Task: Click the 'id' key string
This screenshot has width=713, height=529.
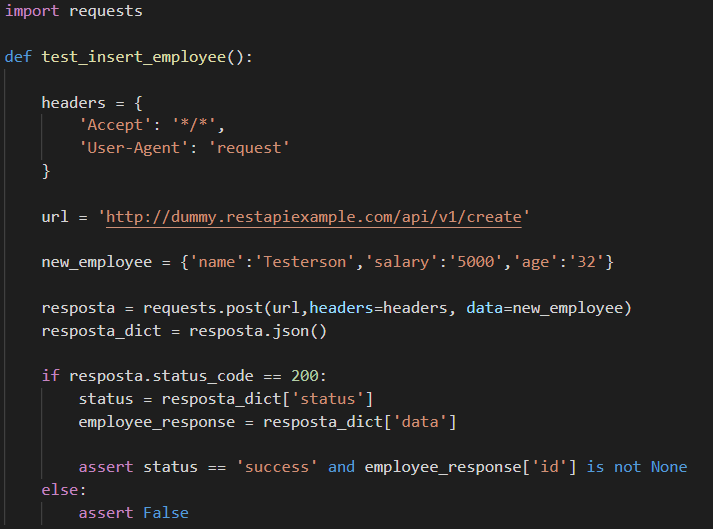Action: coord(549,468)
